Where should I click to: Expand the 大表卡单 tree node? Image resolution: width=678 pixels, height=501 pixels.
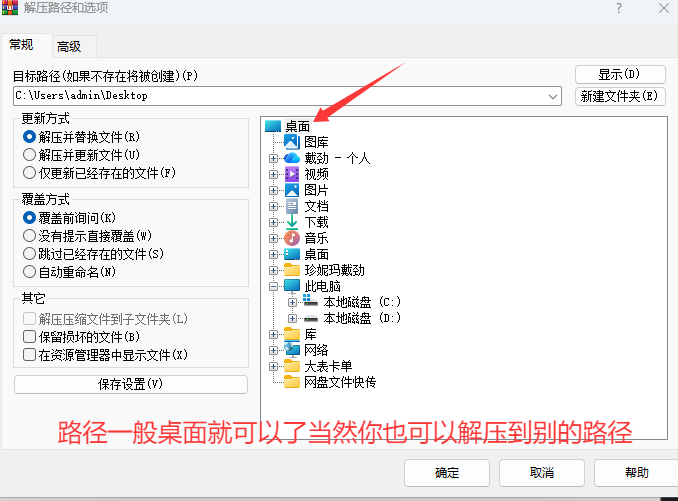(273, 366)
